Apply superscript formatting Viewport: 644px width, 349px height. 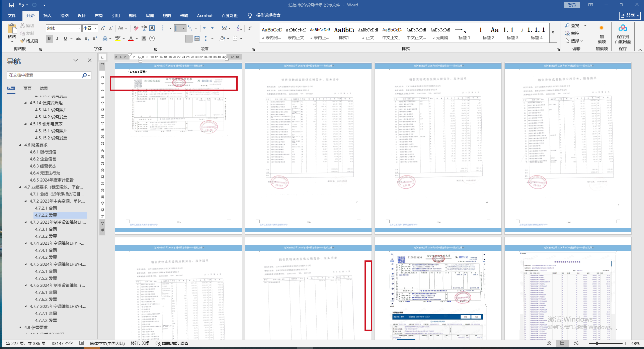coord(95,38)
